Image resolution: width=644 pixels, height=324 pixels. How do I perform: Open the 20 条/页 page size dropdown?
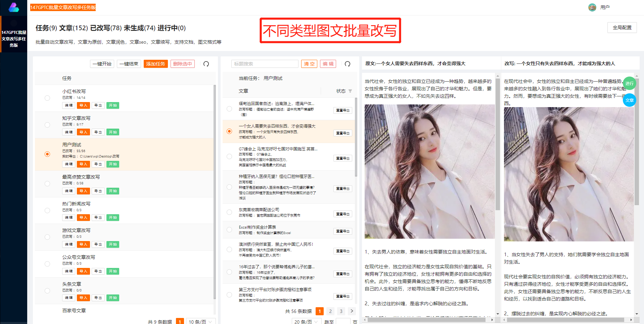(306, 322)
